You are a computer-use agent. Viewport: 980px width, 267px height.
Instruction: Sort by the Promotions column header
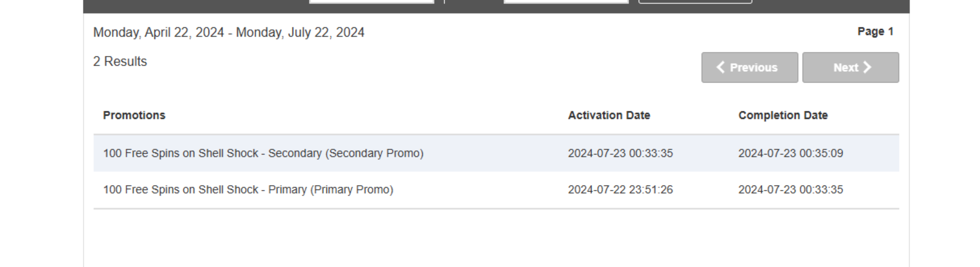click(134, 115)
